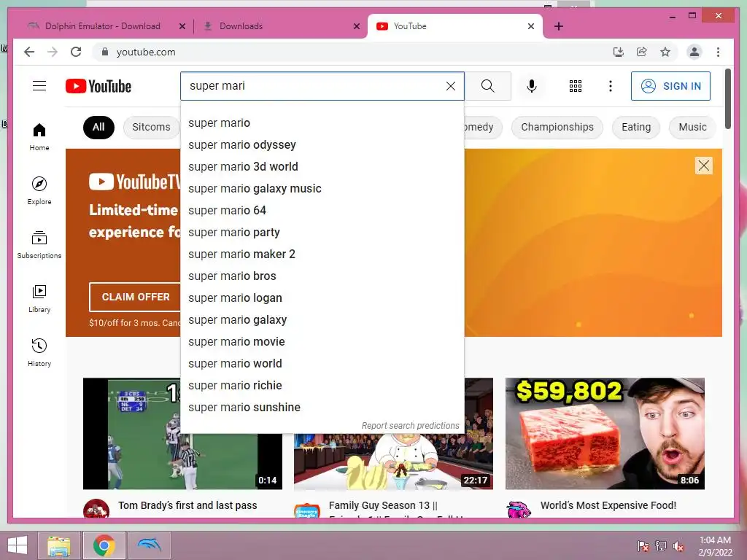747x560 pixels.
Task: Choose suggestion 'super mario bros'
Action: coord(322,276)
